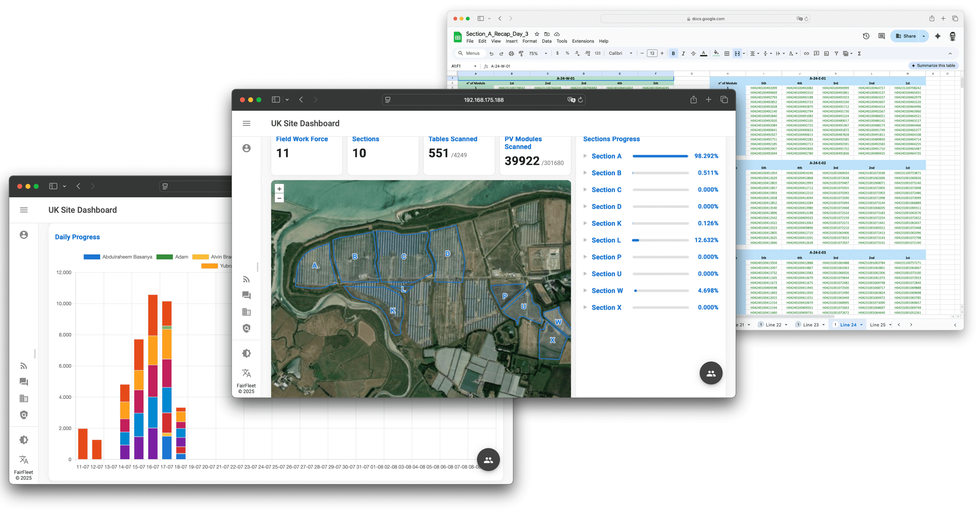
Task: Toggle bold formatting in Sheets toolbar
Action: (673, 54)
